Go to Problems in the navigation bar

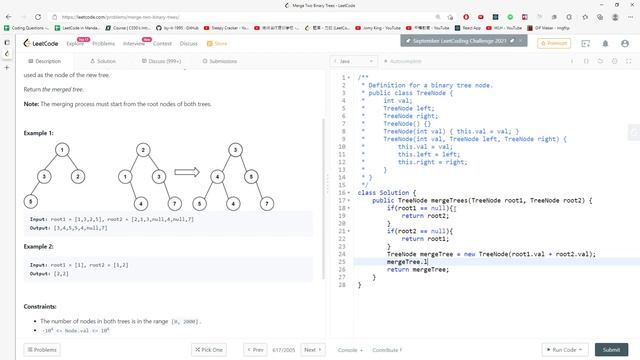tap(104, 43)
